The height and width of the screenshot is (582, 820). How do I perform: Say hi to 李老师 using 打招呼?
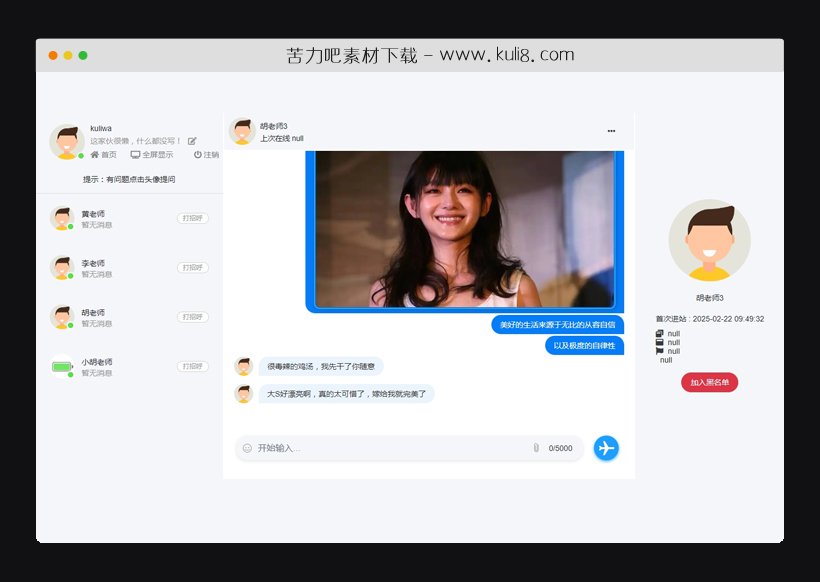click(191, 267)
